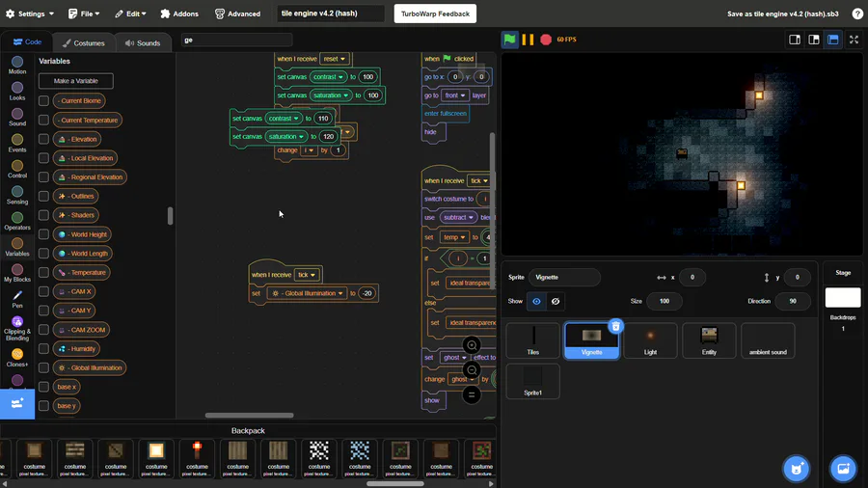Screen dimensions: 868x488
Task: Click Make a Variable button
Action: coord(76,81)
